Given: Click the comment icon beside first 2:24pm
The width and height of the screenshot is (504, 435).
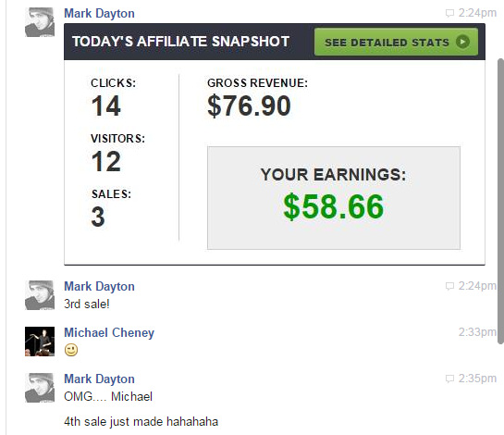Looking at the screenshot, I should tap(449, 13).
